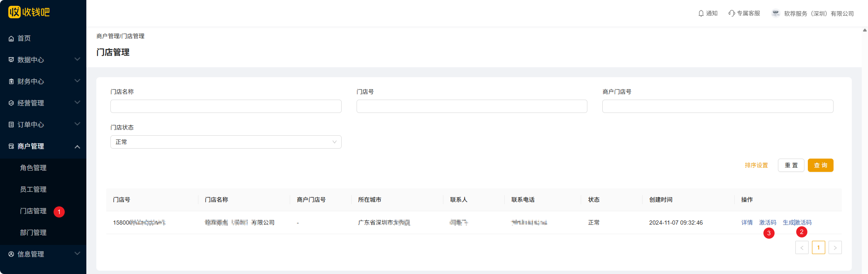The width and height of the screenshot is (868, 274).
Task: Click the 门店号 column header
Action: 122,200
